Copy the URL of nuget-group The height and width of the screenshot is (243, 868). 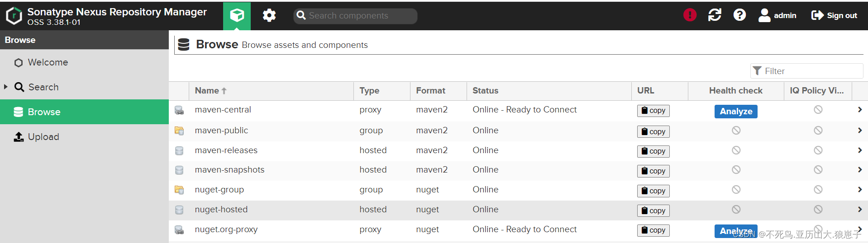point(653,191)
